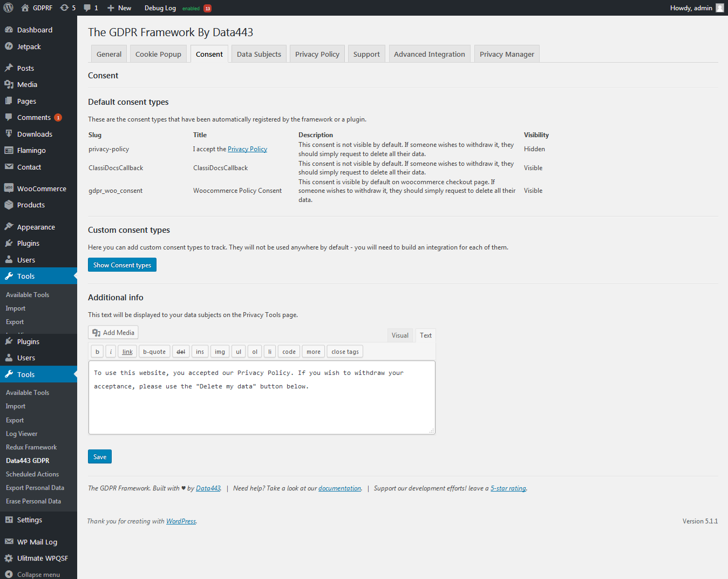Click the close tags editor button

coord(344,351)
